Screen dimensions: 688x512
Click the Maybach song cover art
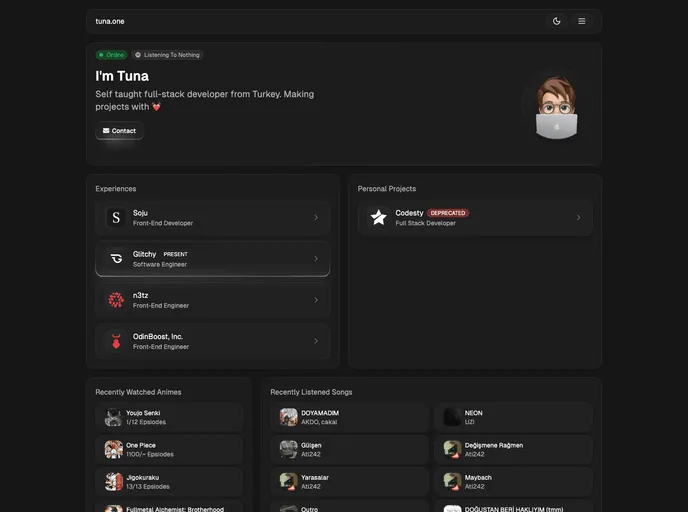click(x=452, y=482)
